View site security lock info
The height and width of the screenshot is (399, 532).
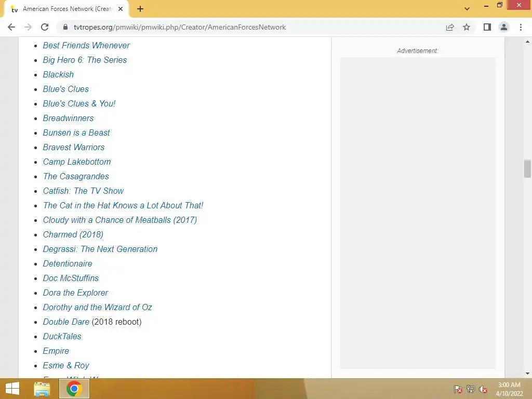[x=65, y=27]
